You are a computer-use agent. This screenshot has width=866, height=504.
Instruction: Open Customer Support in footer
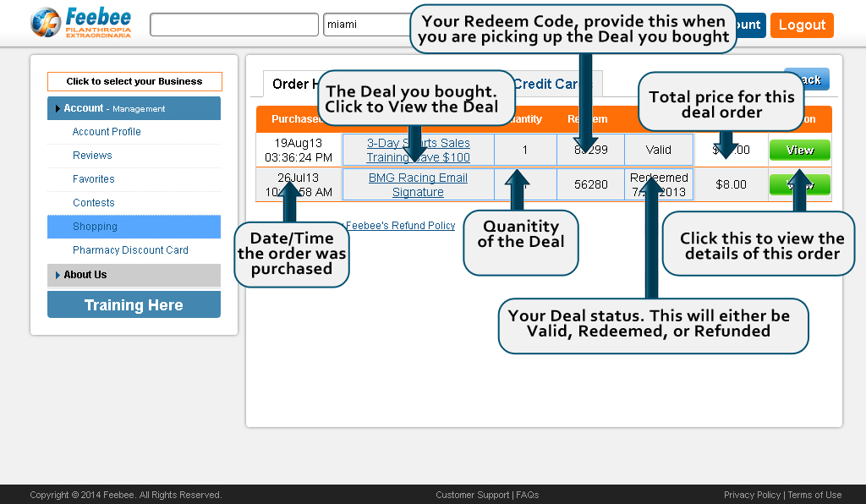coord(473,495)
